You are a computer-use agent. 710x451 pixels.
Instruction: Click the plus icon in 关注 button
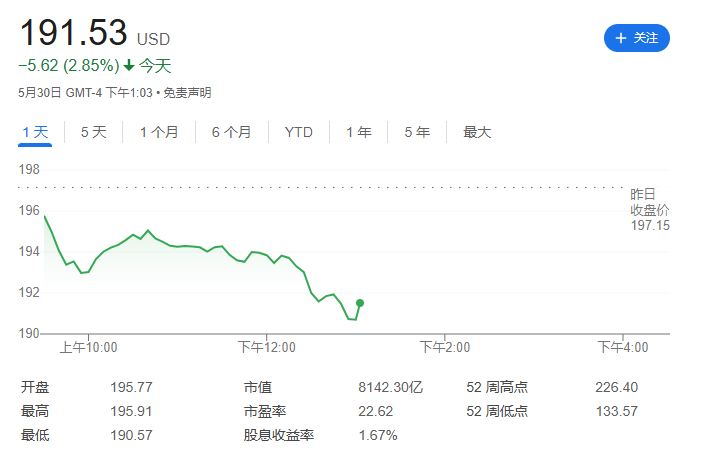(x=620, y=38)
